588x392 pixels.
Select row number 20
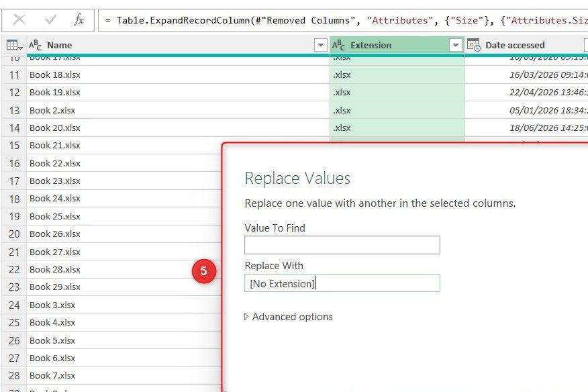pos(14,234)
